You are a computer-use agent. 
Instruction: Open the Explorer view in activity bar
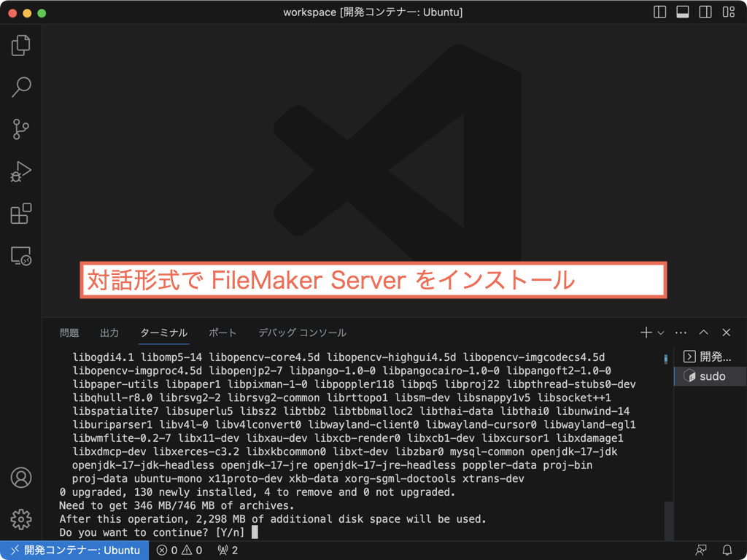pos(20,46)
